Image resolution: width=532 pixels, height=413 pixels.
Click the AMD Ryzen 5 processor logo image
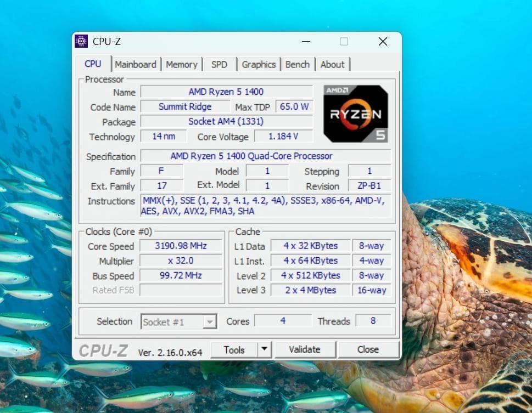[355, 112]
